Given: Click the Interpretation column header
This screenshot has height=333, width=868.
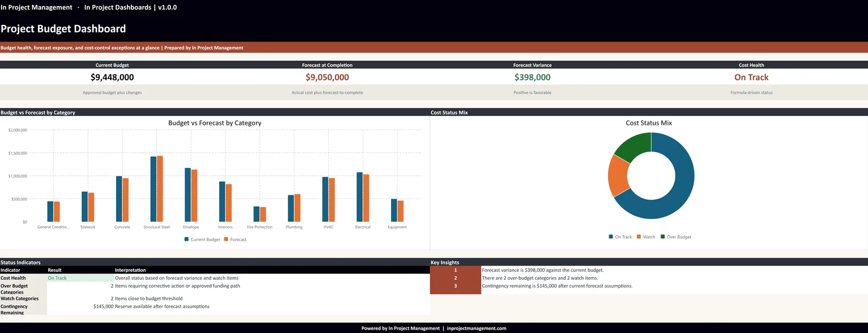Looking at the screenshot, I should [130, 270].
